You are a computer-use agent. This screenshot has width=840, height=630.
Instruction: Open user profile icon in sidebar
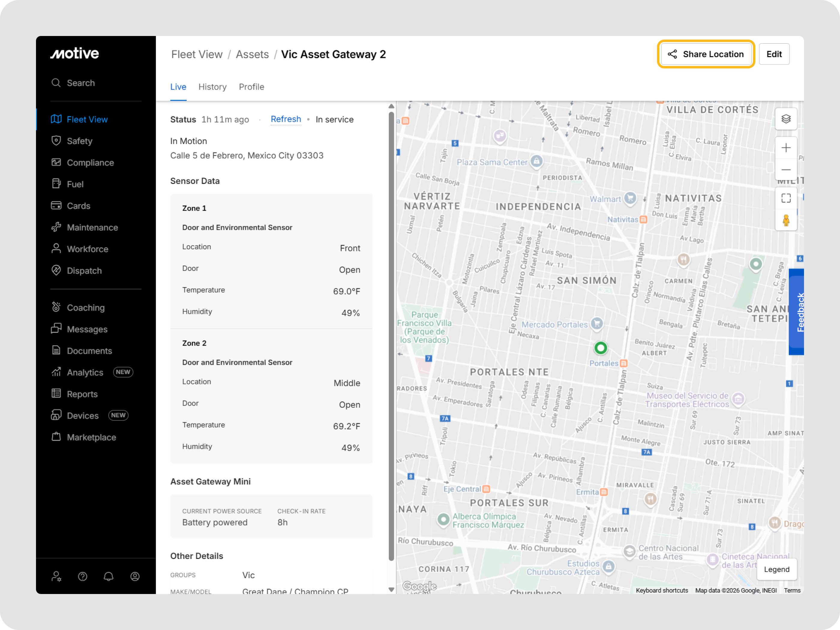click(x=135, y=577)
